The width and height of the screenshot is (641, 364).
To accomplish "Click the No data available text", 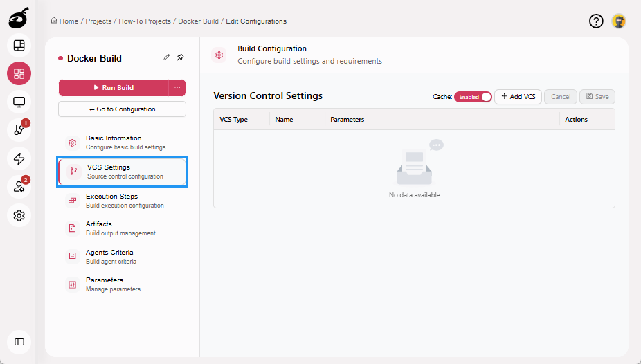I will (x=415, y=195).
